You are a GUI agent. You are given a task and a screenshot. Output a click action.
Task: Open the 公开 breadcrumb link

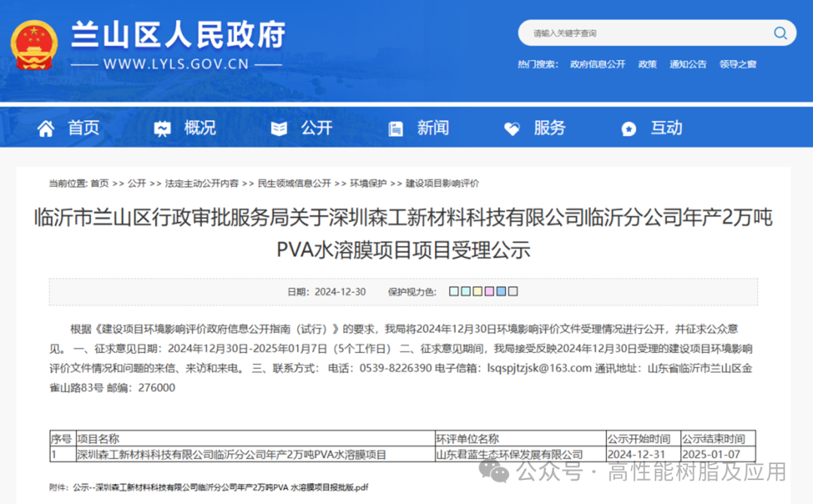137,184
